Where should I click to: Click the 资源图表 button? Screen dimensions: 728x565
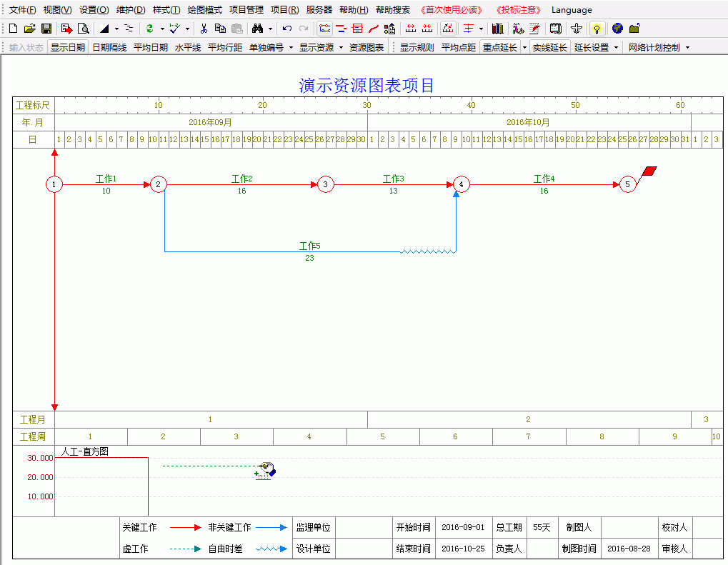click(x=367, y=47)
